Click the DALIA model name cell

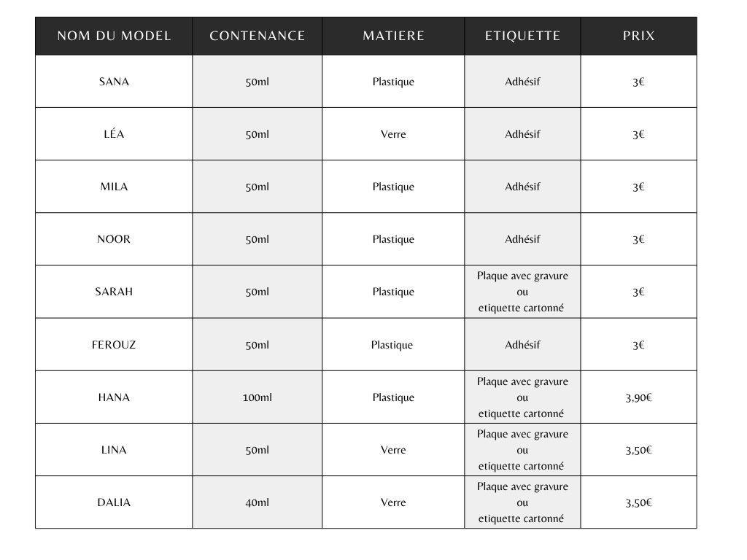click(114, 502)
